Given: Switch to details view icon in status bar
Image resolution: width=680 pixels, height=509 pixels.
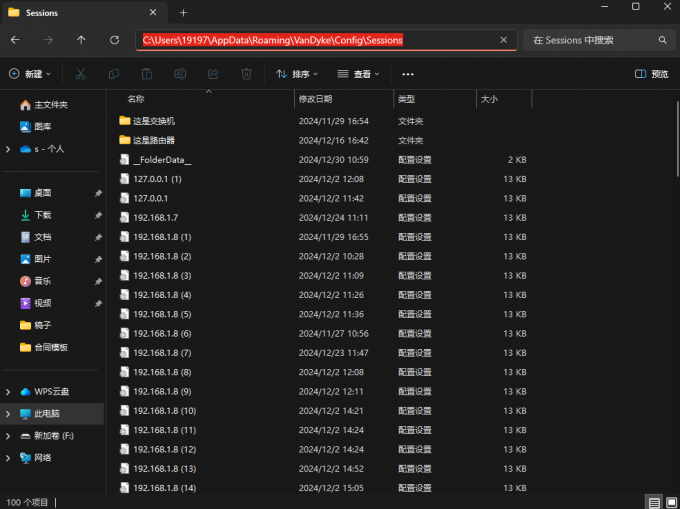Looking at the screenshot, I should pos(654,502).
